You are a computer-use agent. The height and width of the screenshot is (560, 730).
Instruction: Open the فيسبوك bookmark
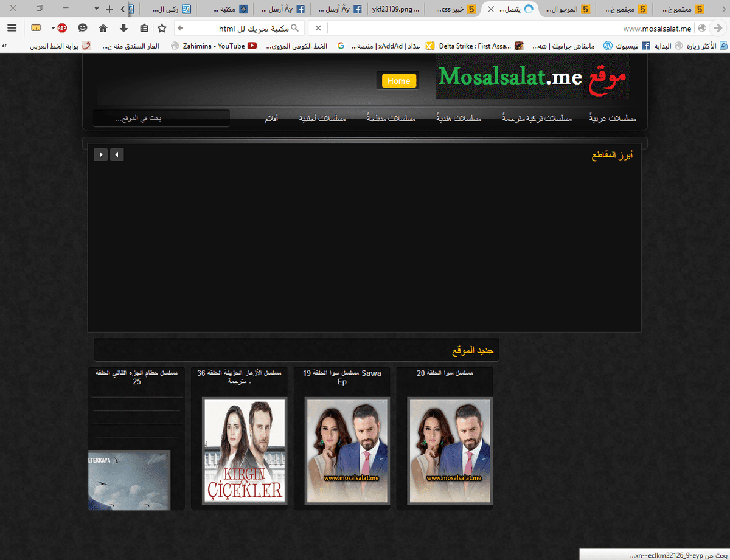point(633,46)
